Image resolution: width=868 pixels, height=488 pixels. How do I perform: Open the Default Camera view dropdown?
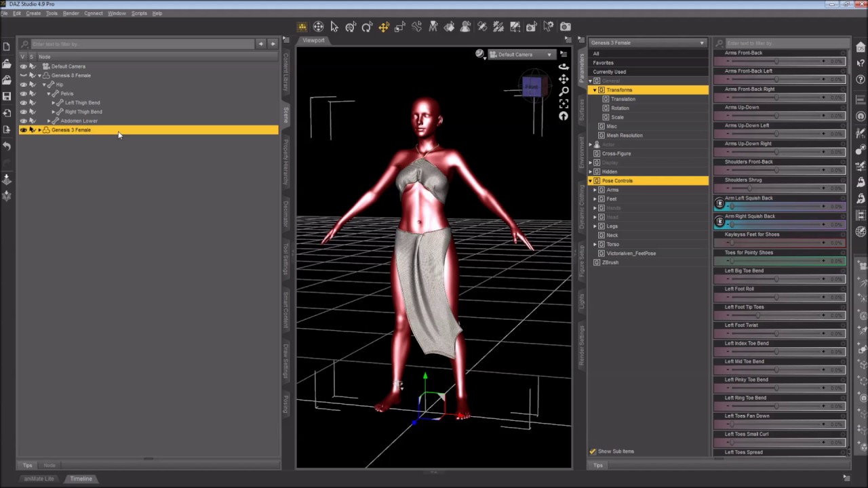pos(521,54)
